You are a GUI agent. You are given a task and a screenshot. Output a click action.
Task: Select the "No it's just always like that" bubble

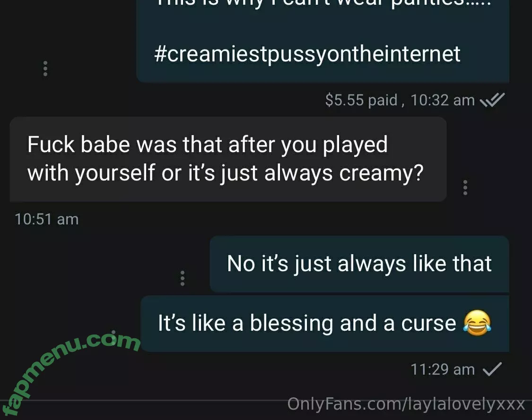(359, 264)
